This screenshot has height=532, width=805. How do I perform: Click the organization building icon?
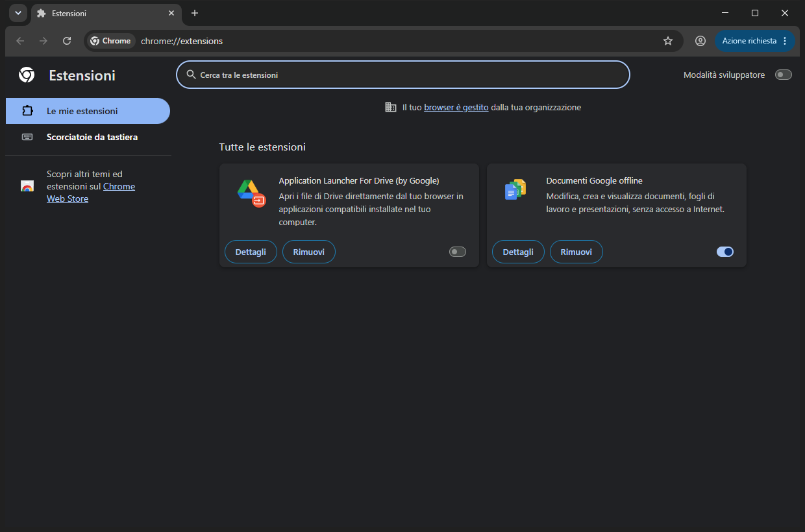[x=391, y=107]
